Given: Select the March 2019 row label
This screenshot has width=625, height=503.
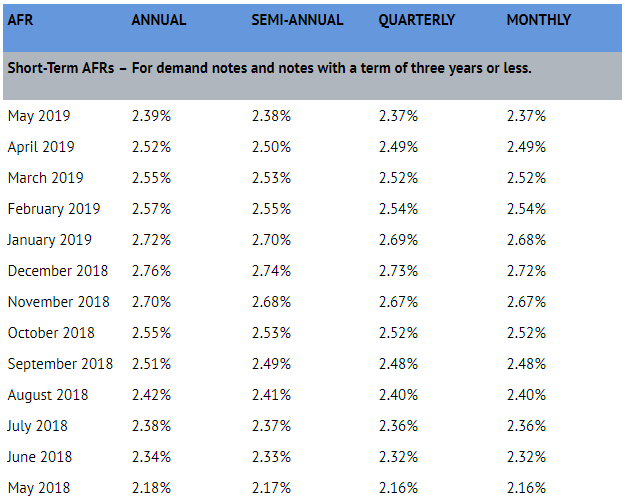Looking at the screenshot, I should (x=45, y=178).
